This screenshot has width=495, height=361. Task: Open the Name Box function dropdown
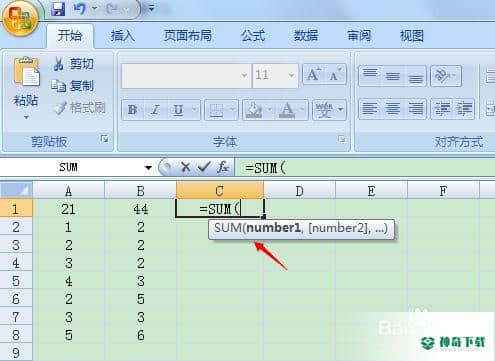point(148,167)
